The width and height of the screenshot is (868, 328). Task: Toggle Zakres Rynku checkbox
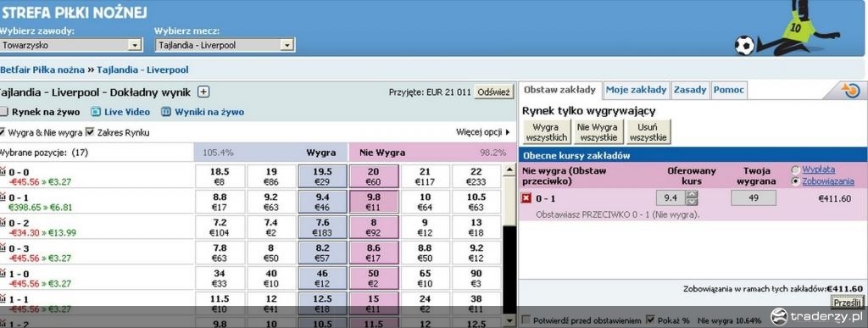click(x=90, y=132)
